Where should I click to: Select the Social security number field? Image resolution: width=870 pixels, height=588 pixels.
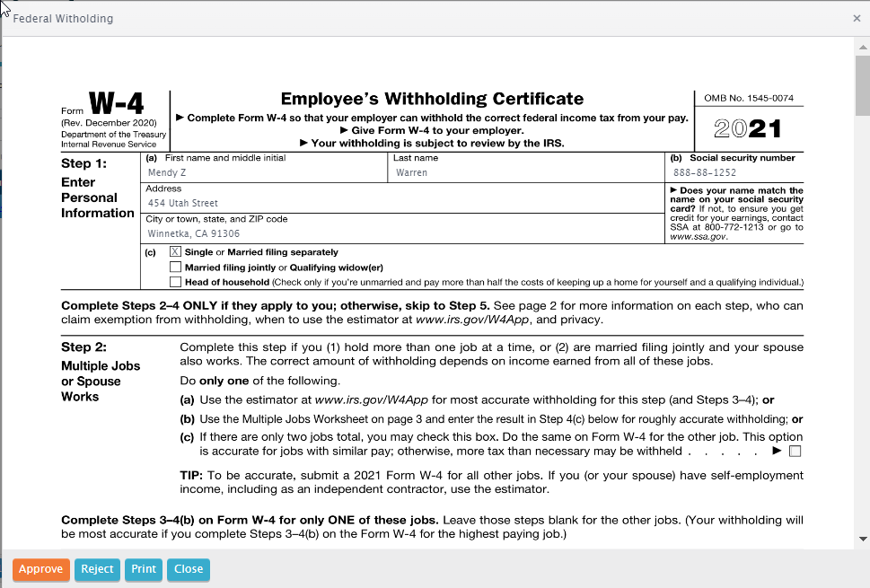point(734,172)
